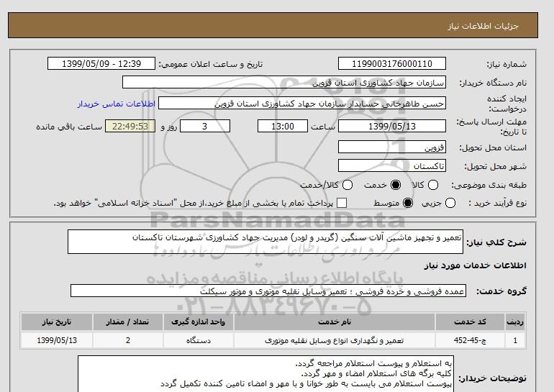Screen dimensions: 554x392
Task: Click the توضیحات خریدار notes text area
Action: tap(265, 374)
